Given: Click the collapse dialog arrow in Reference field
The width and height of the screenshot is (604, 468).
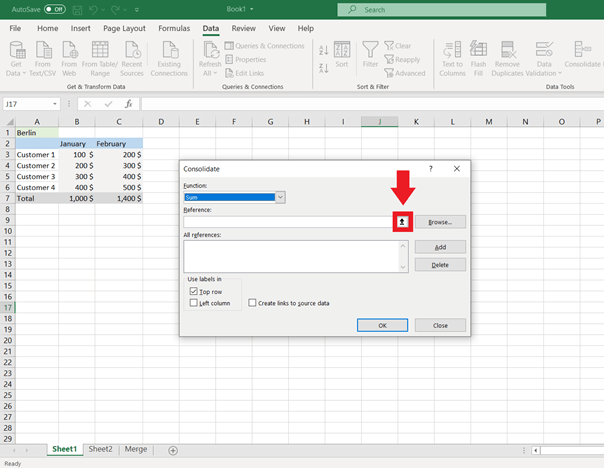Looking at the screenshot, I should [x=402, y=222].
